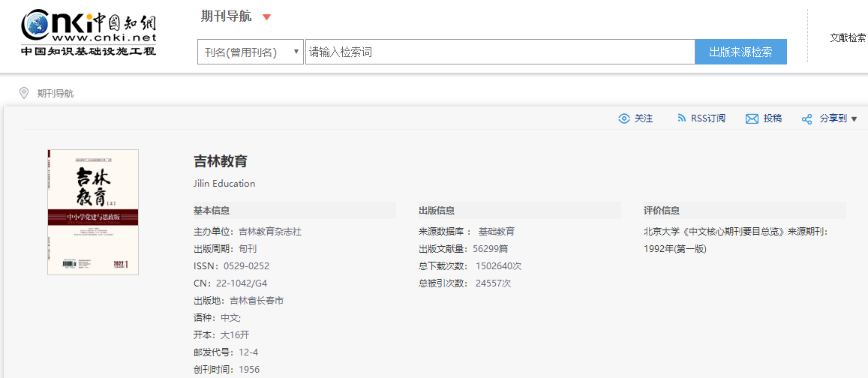Click the Jilin Education English title
The width and height of the screenshot is (868, 378).
click(225, 183)
